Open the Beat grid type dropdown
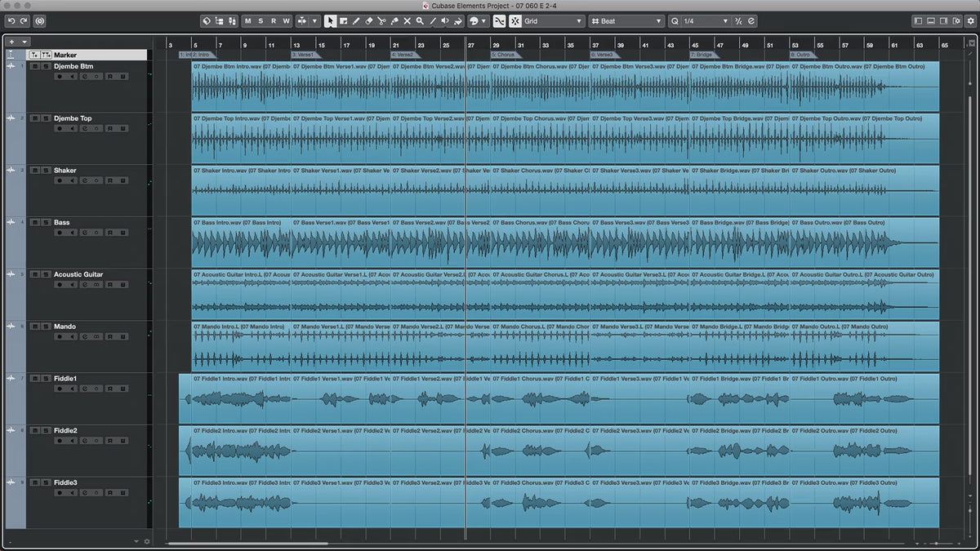This screenshot has width=980, height=551. pos(626,21)
